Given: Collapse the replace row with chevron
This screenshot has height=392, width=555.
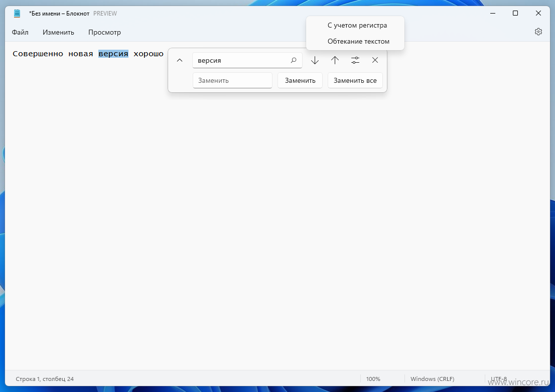Looking at the screenshot, I should tap(180, 60).
